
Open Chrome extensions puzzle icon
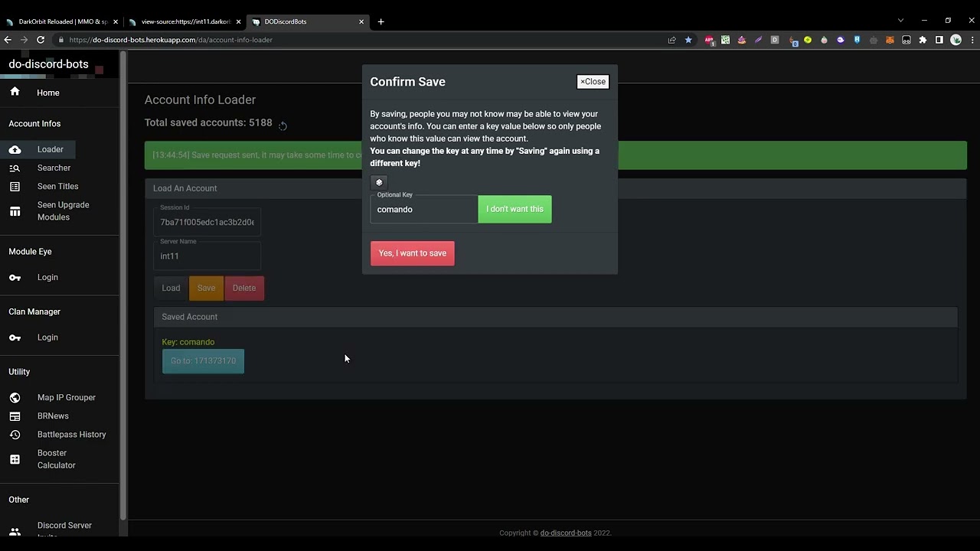tap(923, 40)
